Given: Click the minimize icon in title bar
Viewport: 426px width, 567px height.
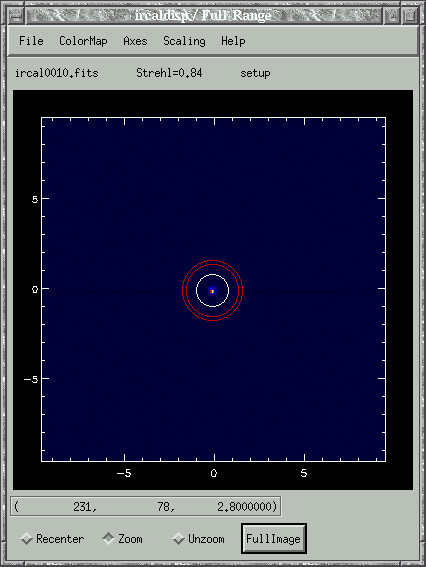Looking at the screenshot, I should 392,16.
